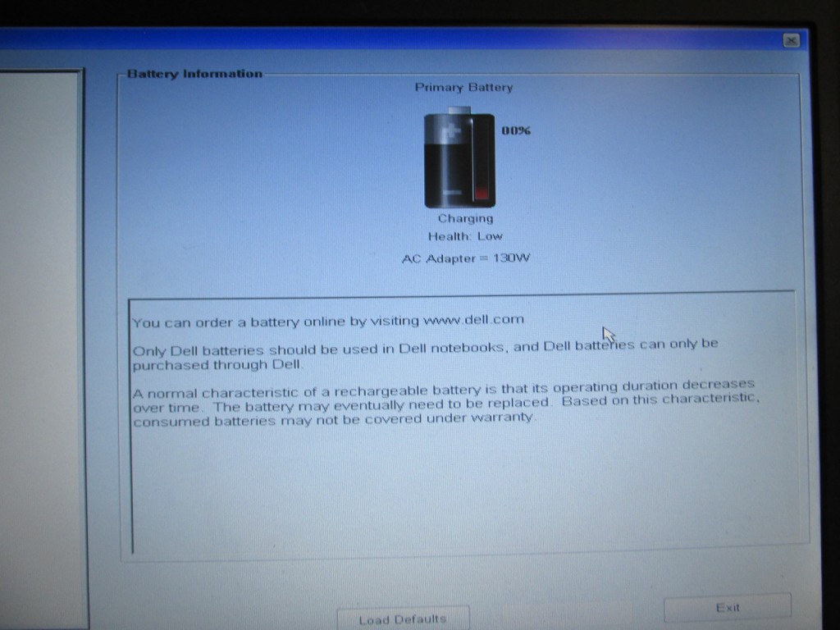This screenshot has width=840, height=630.
Task: Click the Primary Battery heading
Action: pyautogui.click(x=464, y=87)
